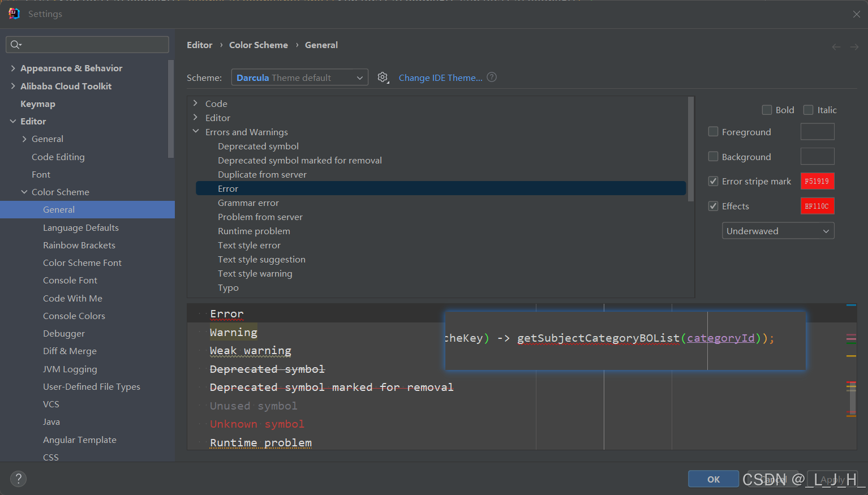
Task: Collapse Errors and Warnings category
Action: pyautogui.click(x=196, y=131)
